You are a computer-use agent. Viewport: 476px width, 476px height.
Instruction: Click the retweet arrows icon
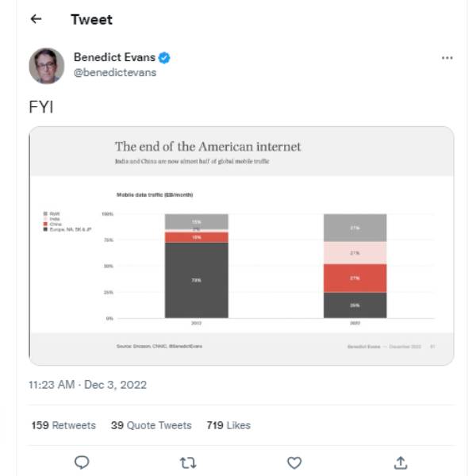(x=188, y=462)
